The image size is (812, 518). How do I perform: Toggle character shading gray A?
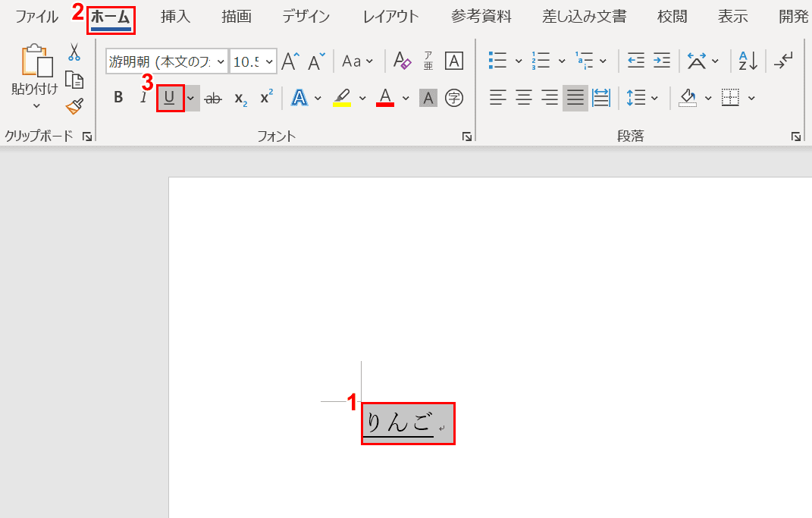428,98
